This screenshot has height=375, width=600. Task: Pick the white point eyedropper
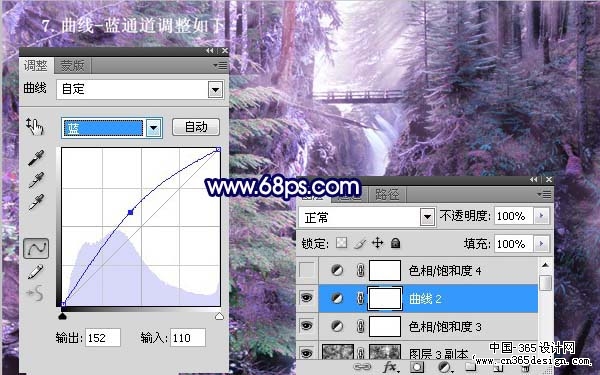[x=36, y=202]
